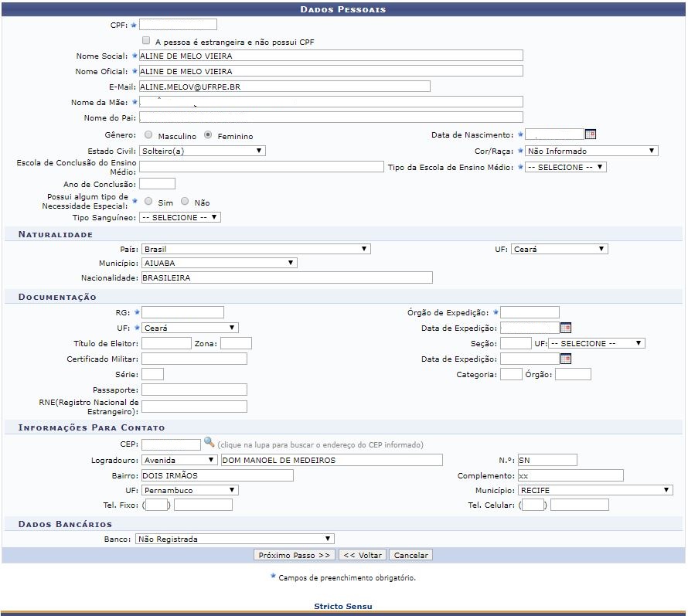Image resolution: width=688 pixels, height=616 pixels.
Task: Click the Nome do Pai field
Action: [x=332, y=117]
